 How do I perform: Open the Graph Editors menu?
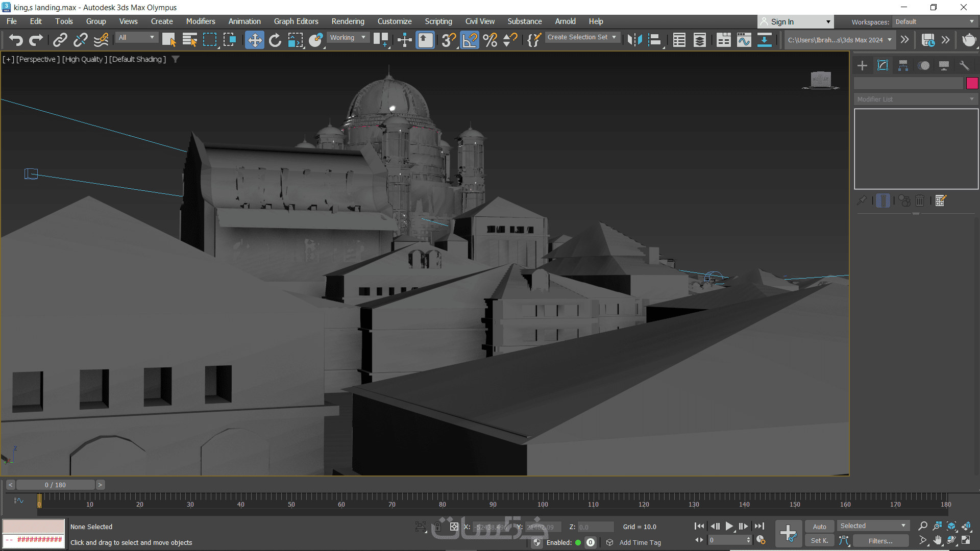pyautogui.click(x=296, y=21)
